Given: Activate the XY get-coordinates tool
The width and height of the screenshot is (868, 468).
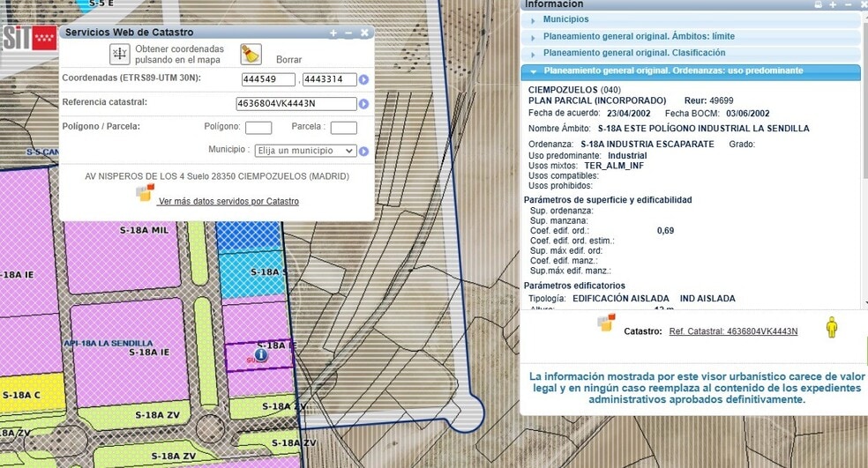Looking at the screenshot, I should (120, 54).
